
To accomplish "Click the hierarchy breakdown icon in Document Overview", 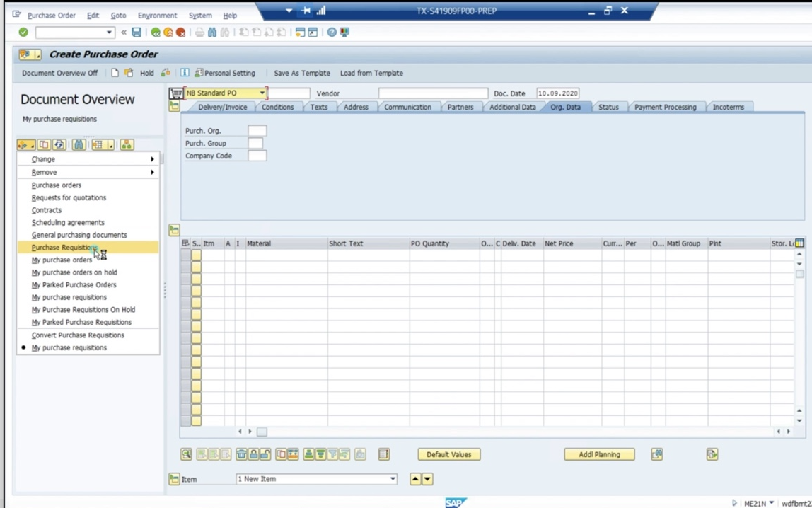I will pos(127,144).
